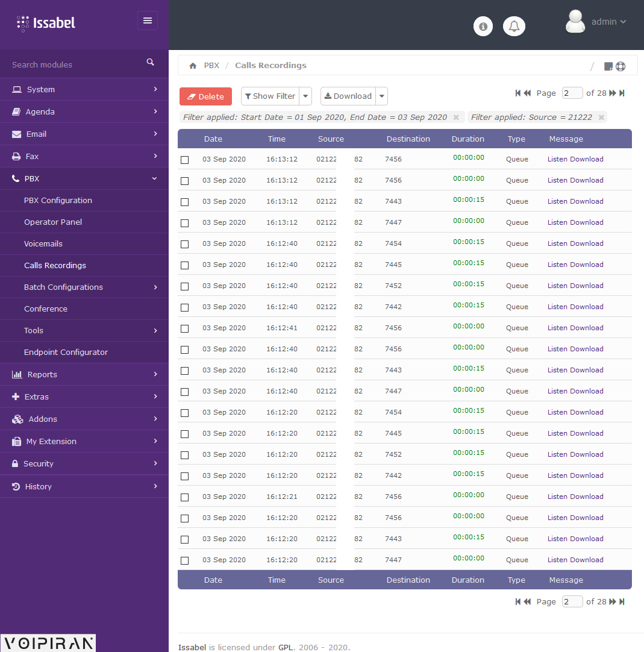The width and height of the screenshot is (644, 652).
Task: Go to next page using bottom pager icon
Action: [x=613, y=602]
